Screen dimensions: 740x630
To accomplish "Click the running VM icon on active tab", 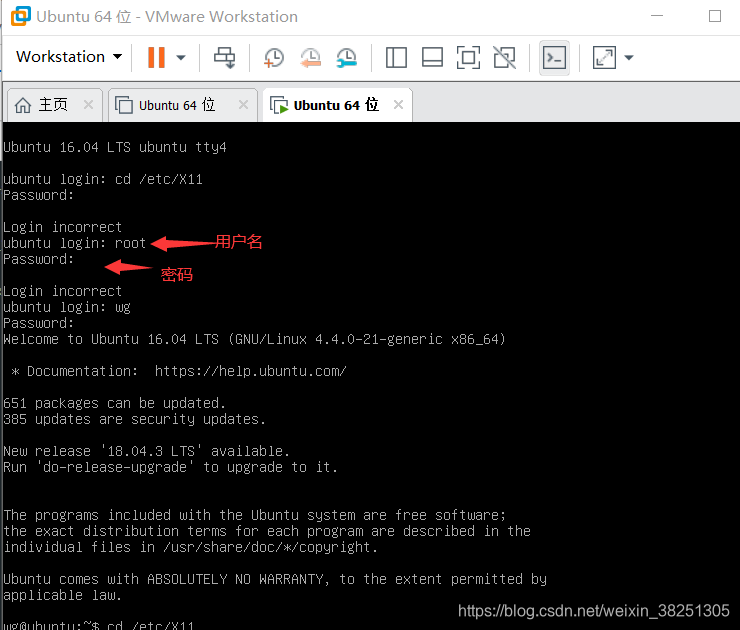I will click(x=279, y=105).
